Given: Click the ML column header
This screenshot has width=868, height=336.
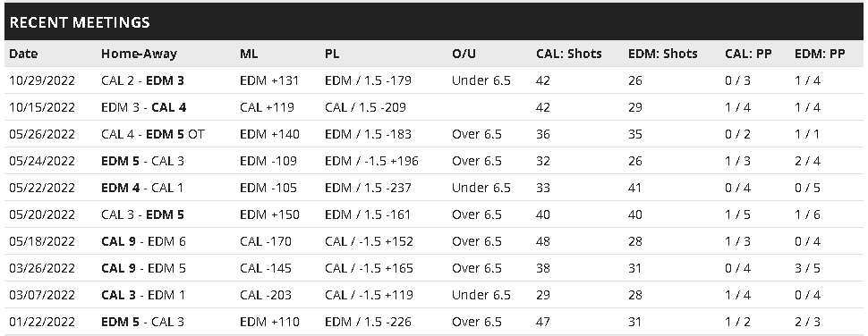Looking at the screenshot, I should [x=249, y=55].
